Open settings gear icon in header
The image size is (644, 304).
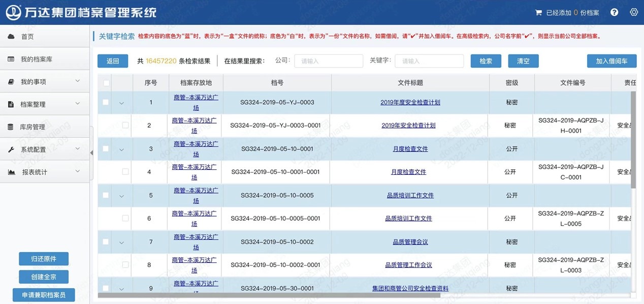[x=633, y=12]
